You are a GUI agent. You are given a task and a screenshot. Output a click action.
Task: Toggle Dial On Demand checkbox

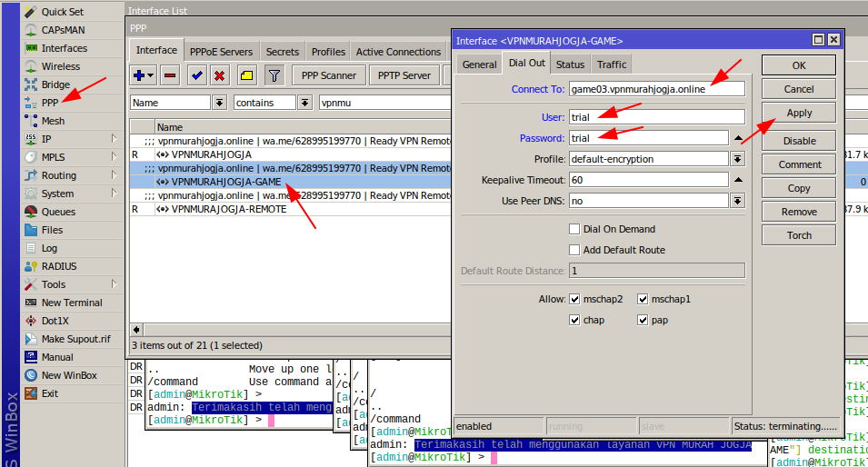point(574,229)
